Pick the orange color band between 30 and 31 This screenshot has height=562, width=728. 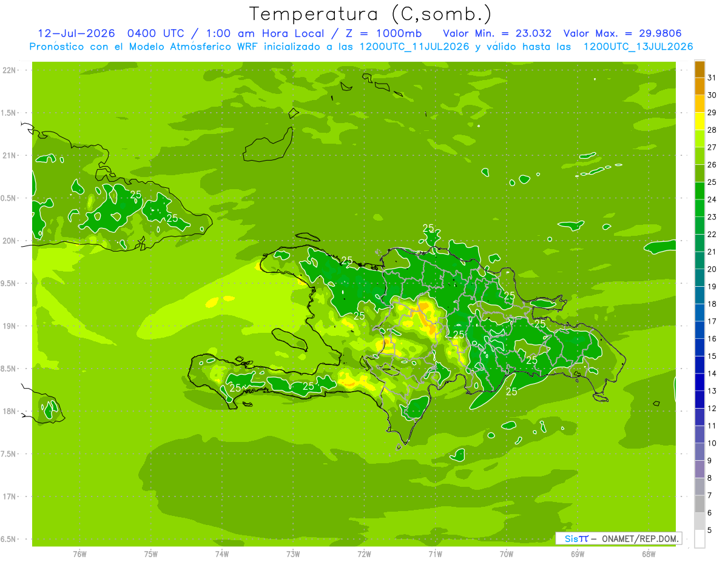point(699,86)
